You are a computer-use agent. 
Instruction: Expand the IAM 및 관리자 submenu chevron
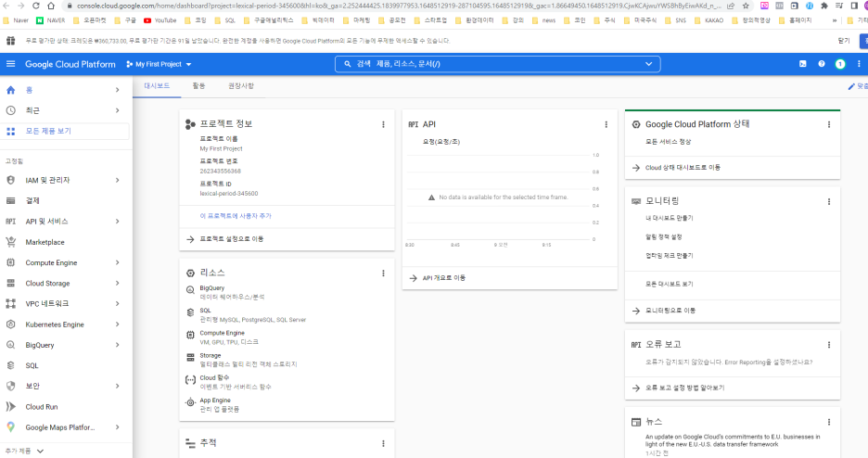[x=118, y=180]
